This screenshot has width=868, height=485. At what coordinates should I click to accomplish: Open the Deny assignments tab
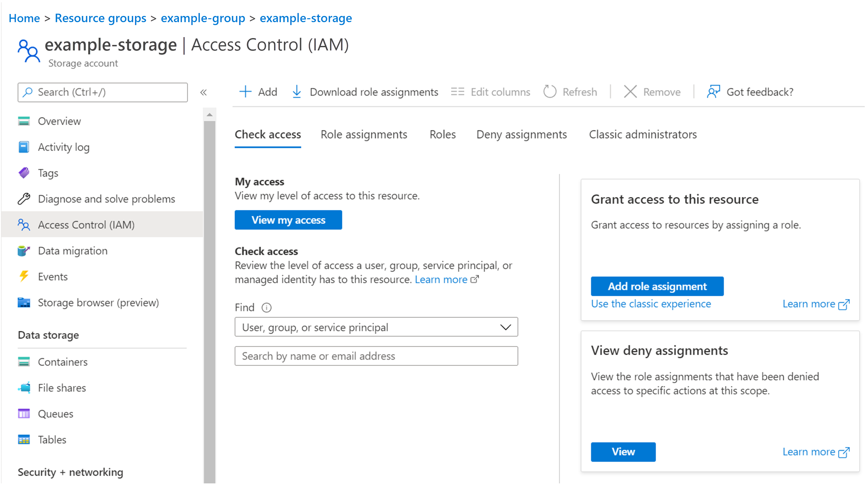pos(522,134)
